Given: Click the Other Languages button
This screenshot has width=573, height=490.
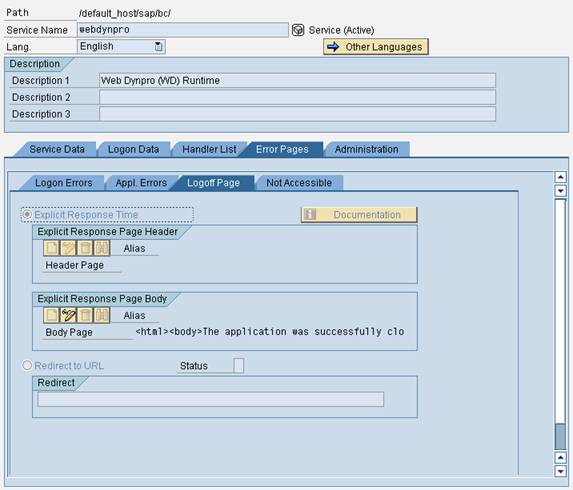Looking at the screenshot, I should coord(376,47).
